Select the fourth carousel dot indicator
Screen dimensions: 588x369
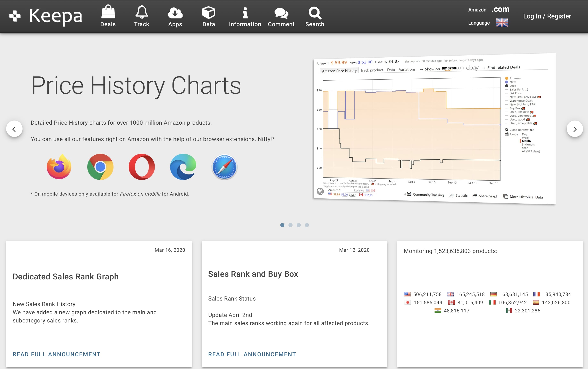tap(307, 225)
